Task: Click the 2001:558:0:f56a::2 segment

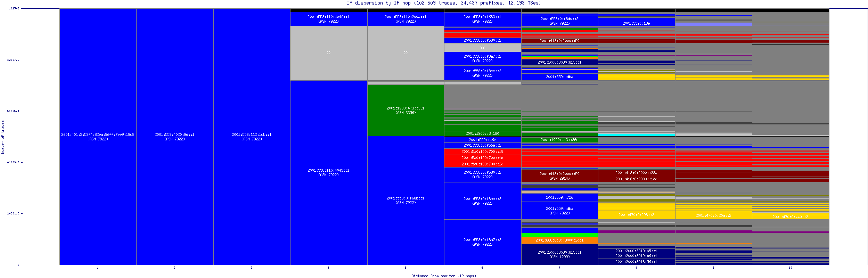Action: click(482, 145)
